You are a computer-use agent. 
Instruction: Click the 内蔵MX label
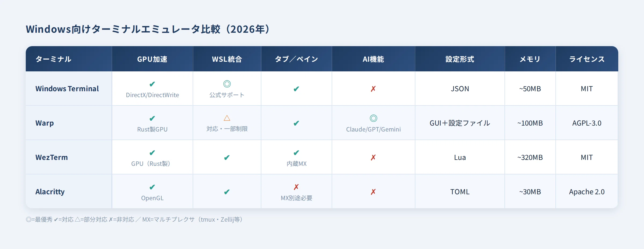tap(297, 164)
